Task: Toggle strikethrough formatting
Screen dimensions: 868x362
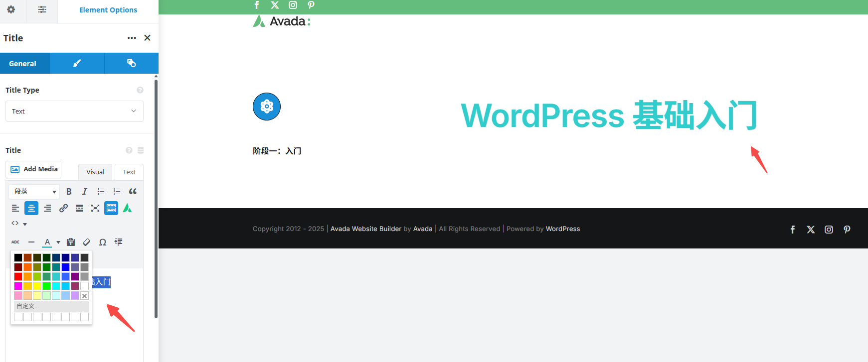Action: [15, 242]
